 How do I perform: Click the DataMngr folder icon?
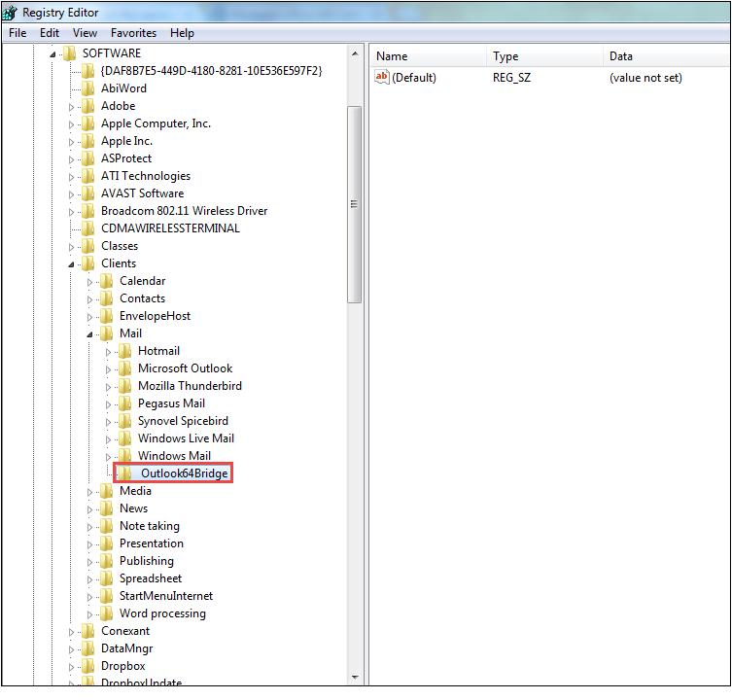click(x=87, y=648)
